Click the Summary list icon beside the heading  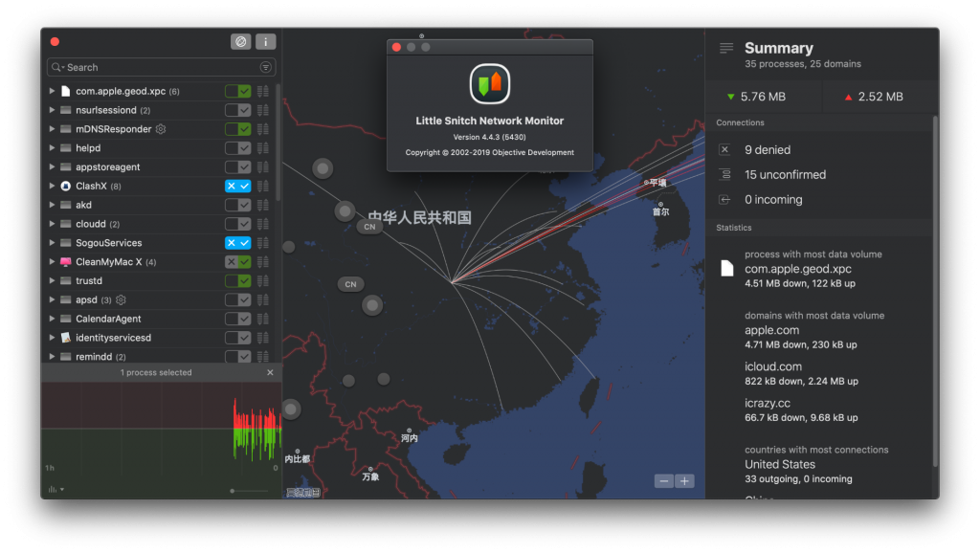tap(726, 48)
